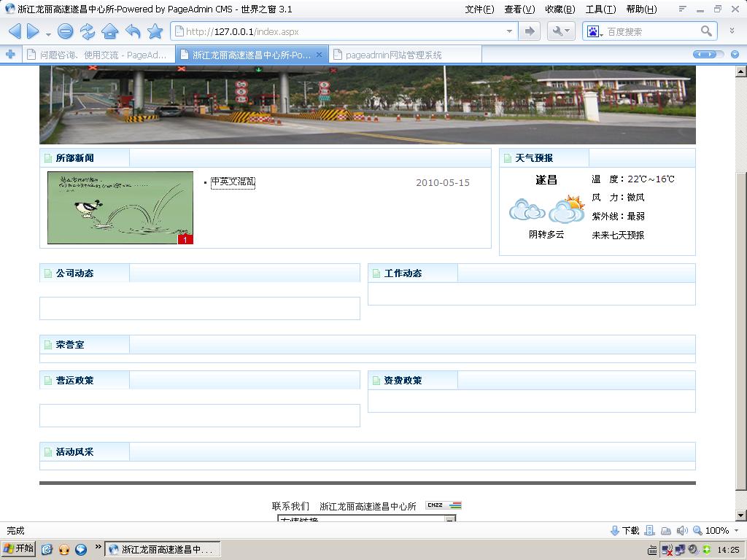The height and width of the screenshot is (560, 747).
Task: Click the 活动风采 section heading
Action: point(75,452)
